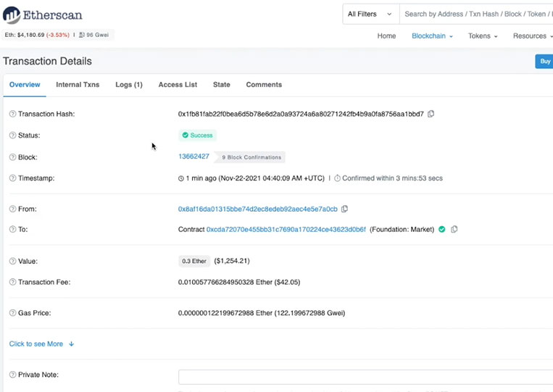Click the ($1,254.21) value text
This screenshot has height=392, width=553.
(232, 261)
